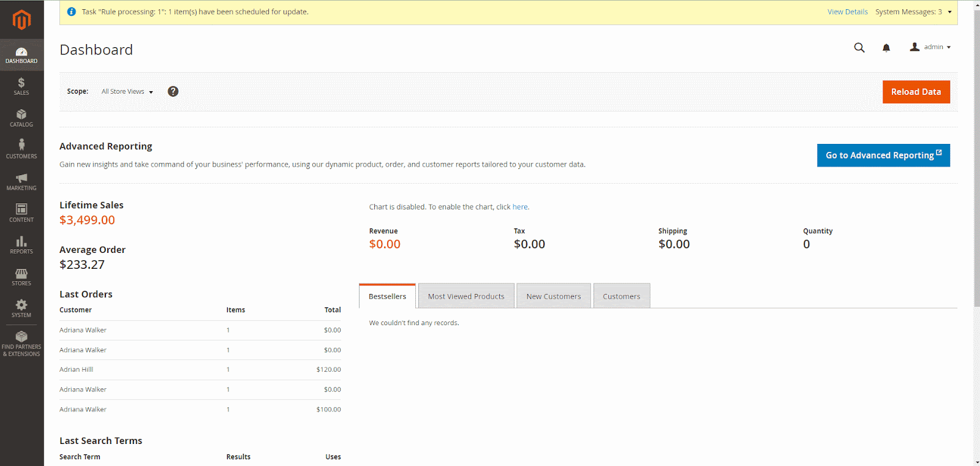Switch to Most Viewed Products tab
The width and height of the screenshot is (980, 466).
(466, 296)
